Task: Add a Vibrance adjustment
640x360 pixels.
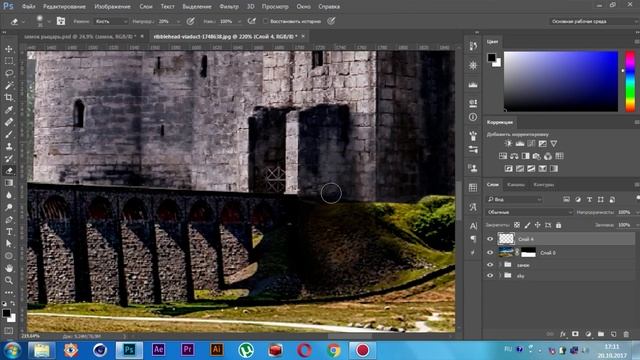Action: pyautogui.click(x=554, y=144)
